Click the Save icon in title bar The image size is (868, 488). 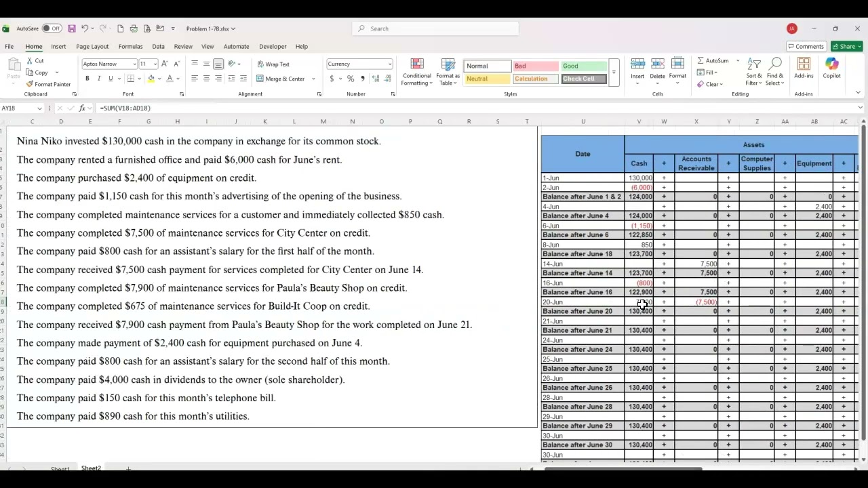pyautogui.click(x=71, y=28)
